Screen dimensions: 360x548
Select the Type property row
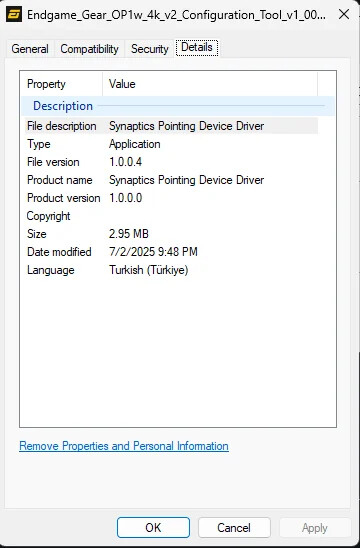(x=171, y=144)
